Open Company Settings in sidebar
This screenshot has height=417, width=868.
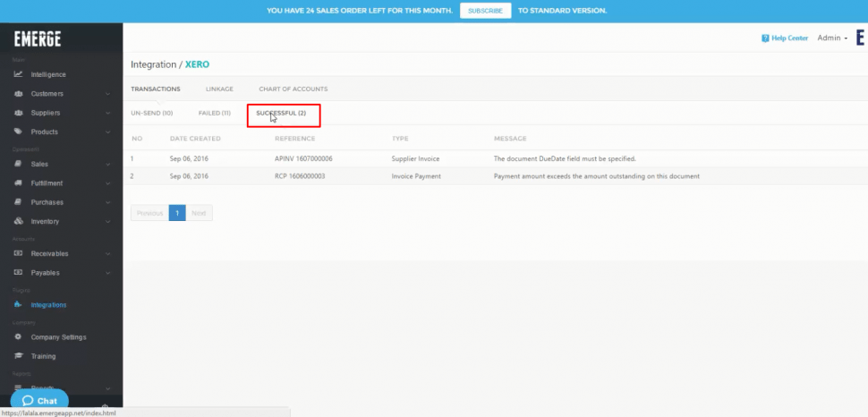tap(59, 336)
